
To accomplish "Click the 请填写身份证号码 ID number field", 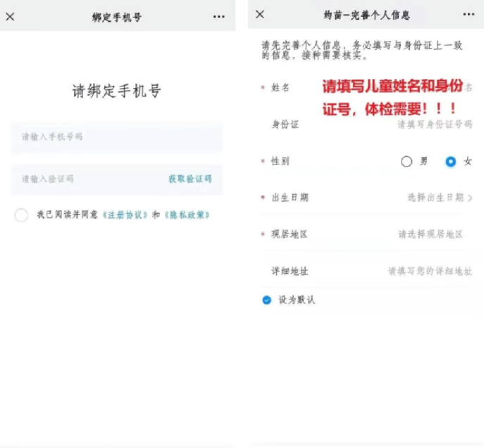I will point(434,124).
